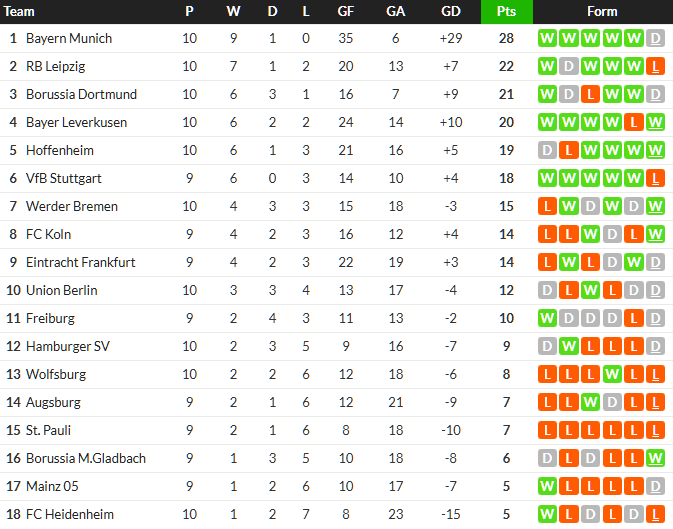Image resolution: width=673 pixels, height=529 pixels.
Task: Sort standings by GD column header
Action: pos(450,12)
